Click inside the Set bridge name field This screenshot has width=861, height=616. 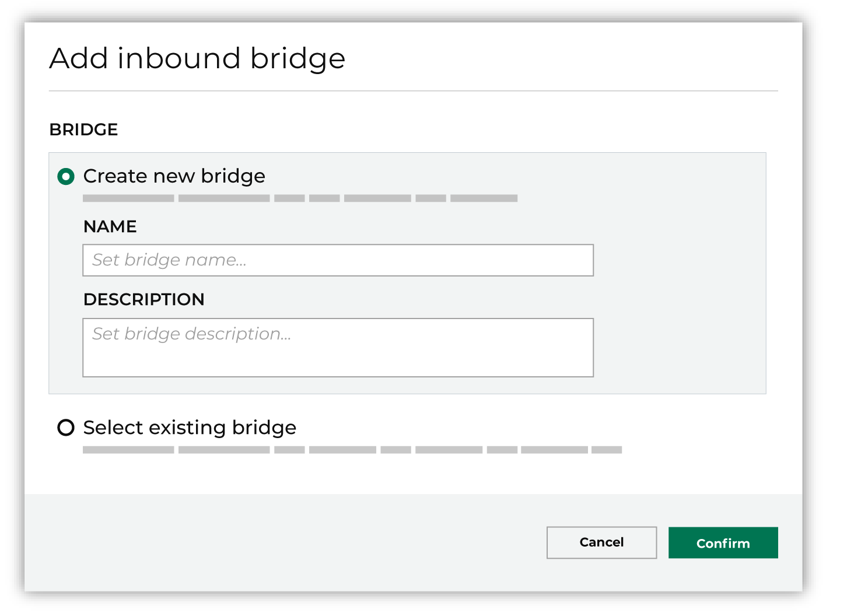tap(338, 260)
